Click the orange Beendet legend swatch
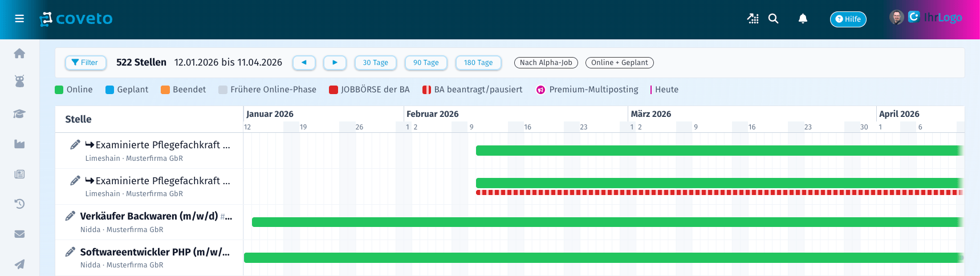Image resolution: width=980 pixels, height=276 pixels. coord(165,90)
